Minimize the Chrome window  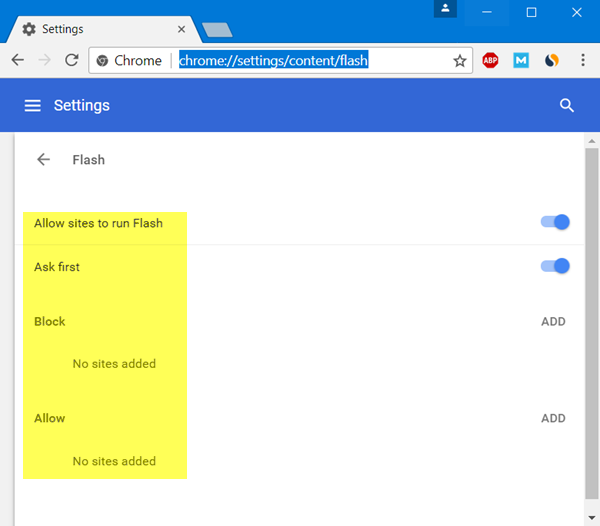486,12
